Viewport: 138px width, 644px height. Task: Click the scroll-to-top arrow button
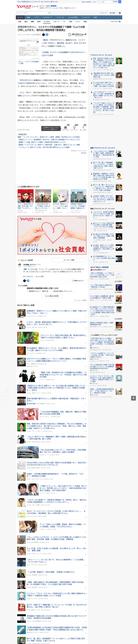[x=133, y=398]
